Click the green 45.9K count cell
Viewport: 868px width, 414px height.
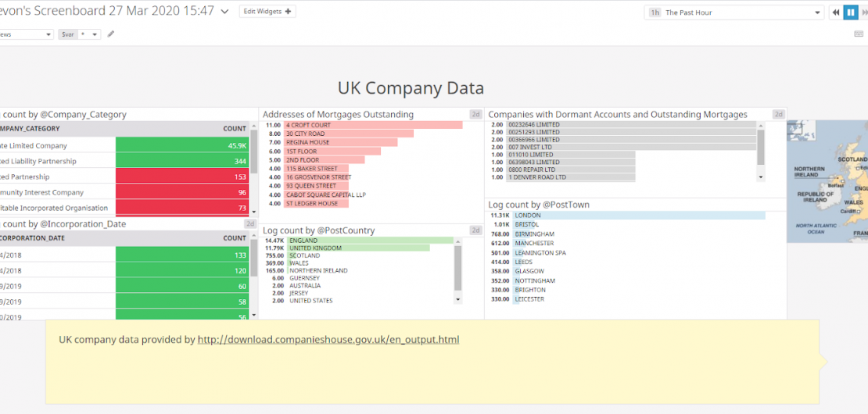(182, 146)
